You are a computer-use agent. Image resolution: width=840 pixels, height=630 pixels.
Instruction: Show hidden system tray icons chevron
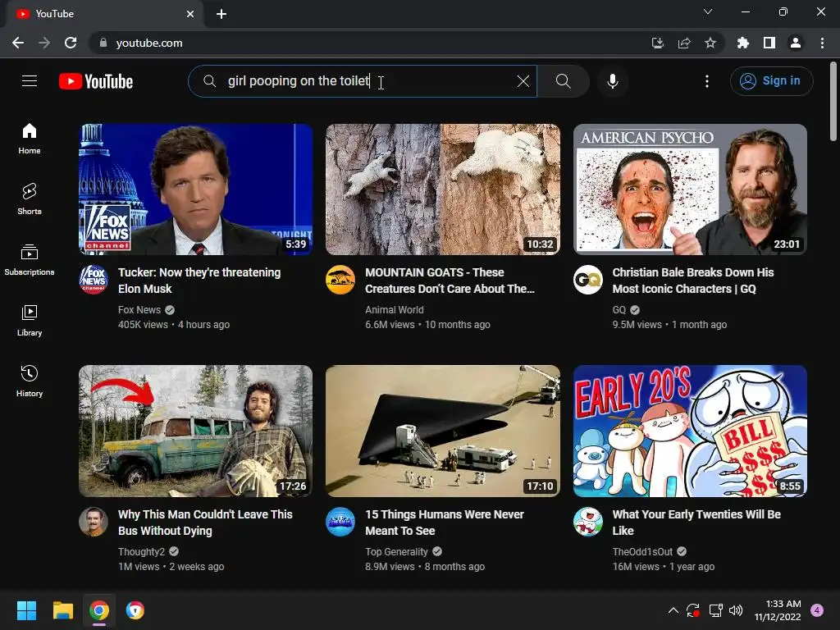[673, 610]
